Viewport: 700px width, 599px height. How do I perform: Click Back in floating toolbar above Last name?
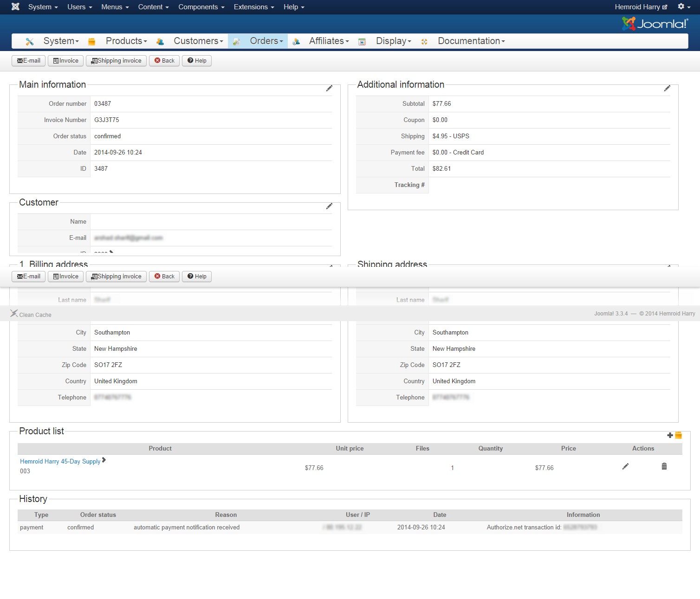point(164,277)
